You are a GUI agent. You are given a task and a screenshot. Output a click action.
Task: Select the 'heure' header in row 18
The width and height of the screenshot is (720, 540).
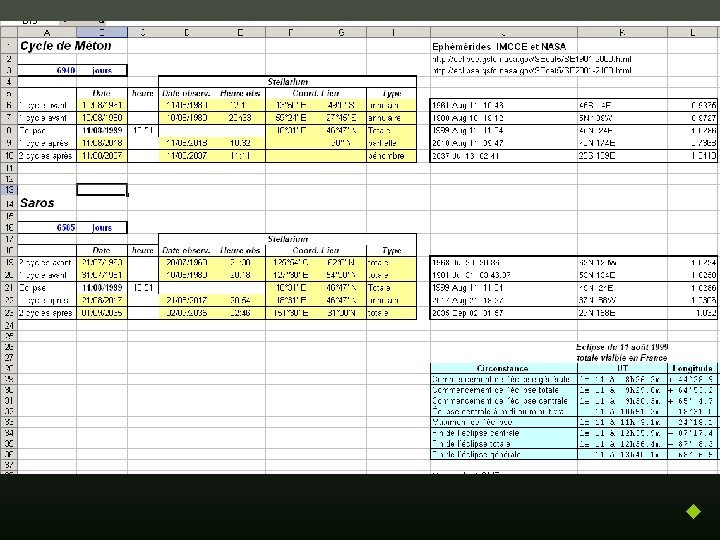pos(143,251)
